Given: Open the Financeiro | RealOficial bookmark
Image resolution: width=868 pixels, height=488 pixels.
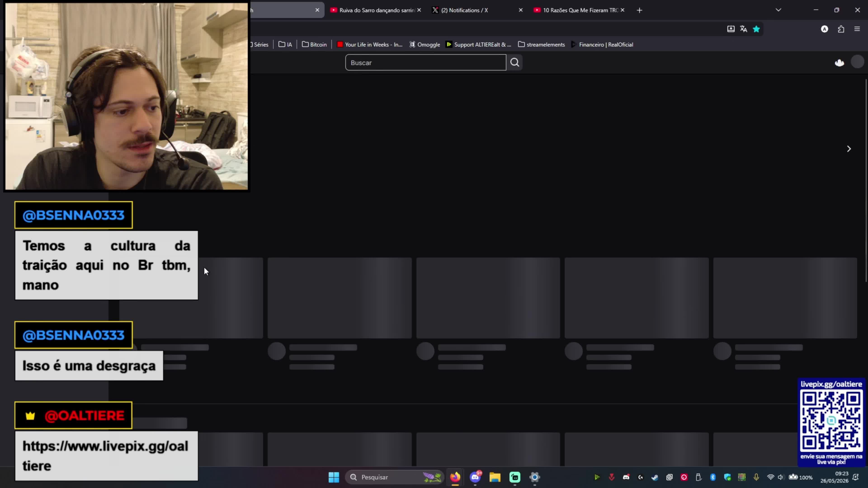Looking at the screenshot, I should coord(602,45).
